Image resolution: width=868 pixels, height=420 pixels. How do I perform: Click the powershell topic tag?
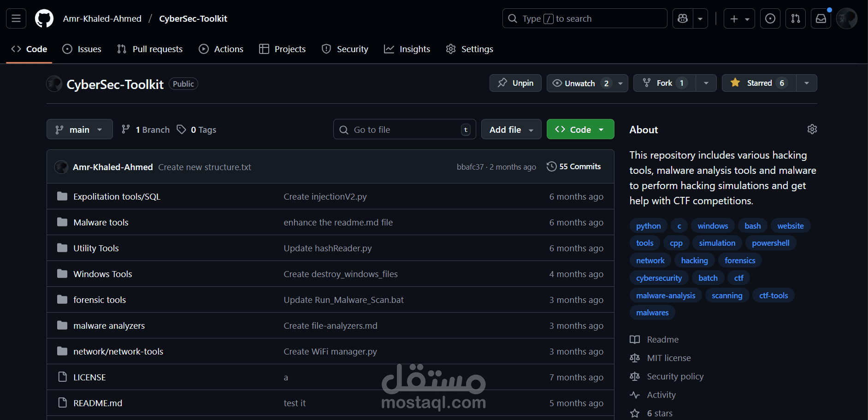click(x=771, y=243)
